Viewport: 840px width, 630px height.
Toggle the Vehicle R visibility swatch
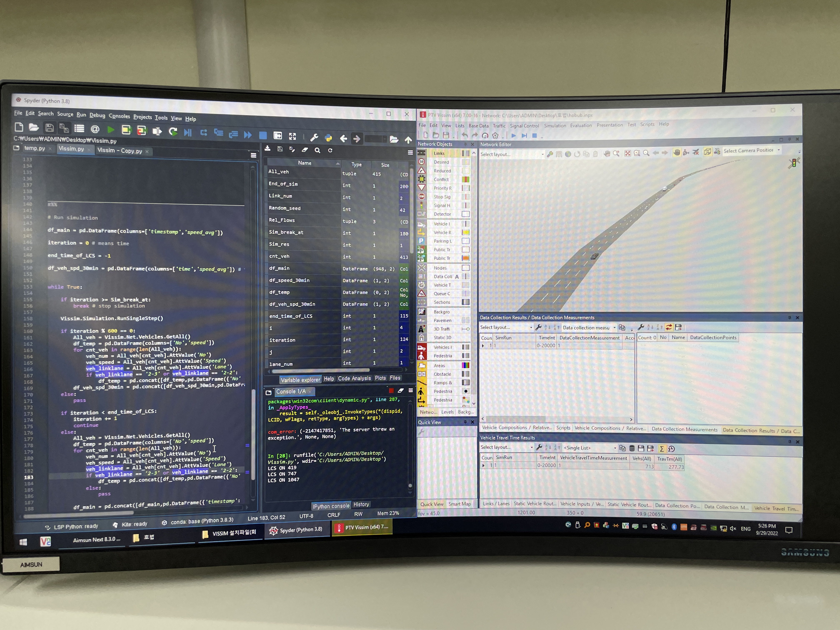point(466,232)
